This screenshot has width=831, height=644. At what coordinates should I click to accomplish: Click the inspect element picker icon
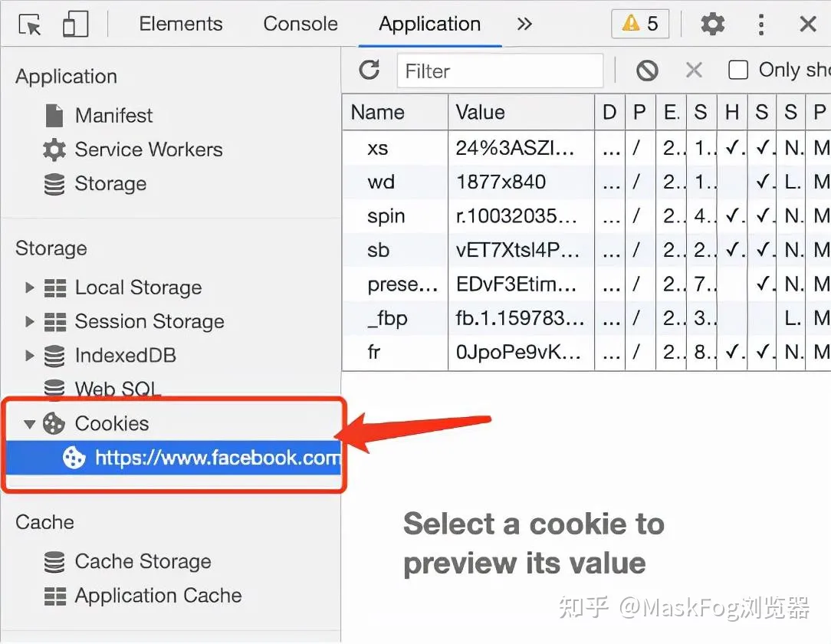click(29, 25)
